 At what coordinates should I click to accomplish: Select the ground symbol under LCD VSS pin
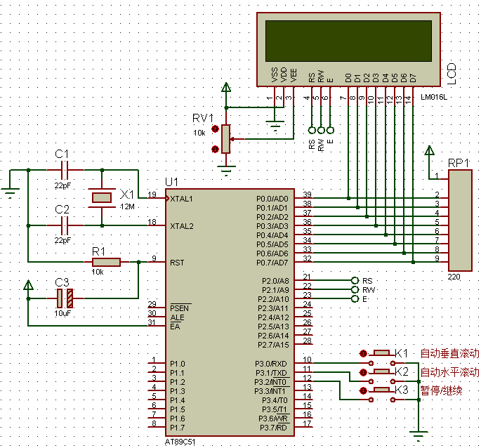tap(275, 126)
